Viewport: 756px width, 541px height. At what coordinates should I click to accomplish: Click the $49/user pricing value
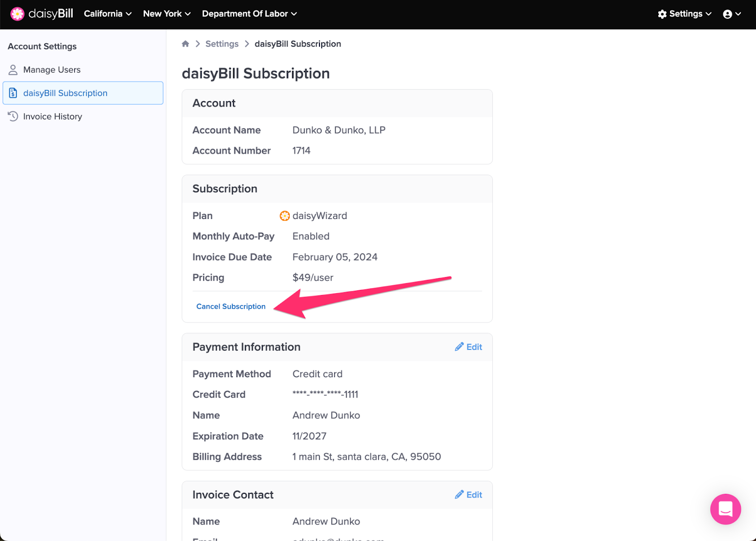tap(313, 278)
